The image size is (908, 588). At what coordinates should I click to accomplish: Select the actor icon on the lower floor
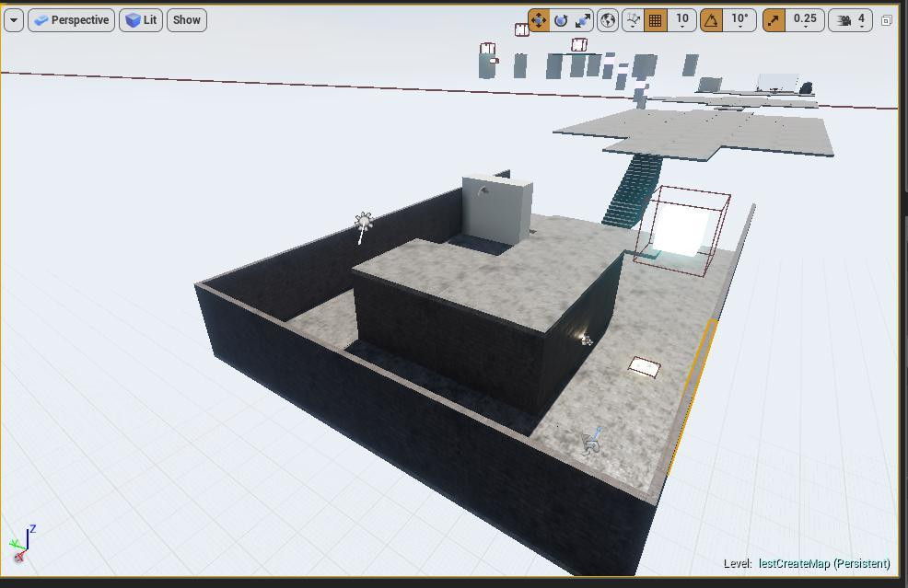click(591, 441)
